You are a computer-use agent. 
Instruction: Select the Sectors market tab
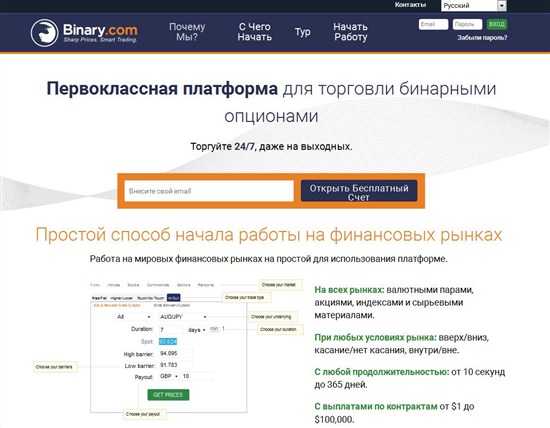[x=183, y=285]
